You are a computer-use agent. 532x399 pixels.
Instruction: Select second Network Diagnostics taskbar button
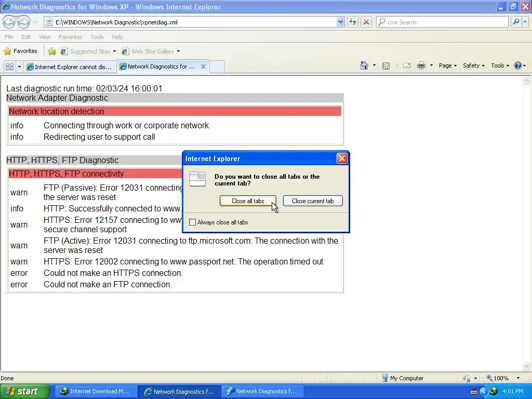point(262,391)
